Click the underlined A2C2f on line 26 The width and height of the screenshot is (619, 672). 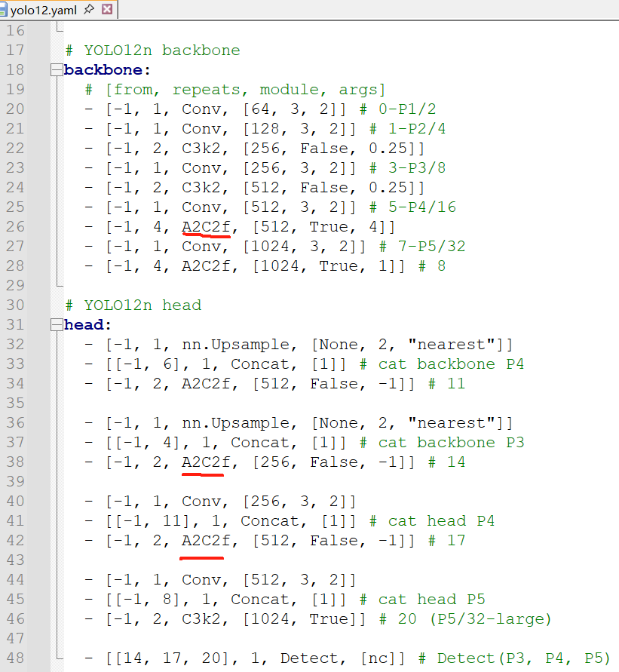click(x=206, y=227)
